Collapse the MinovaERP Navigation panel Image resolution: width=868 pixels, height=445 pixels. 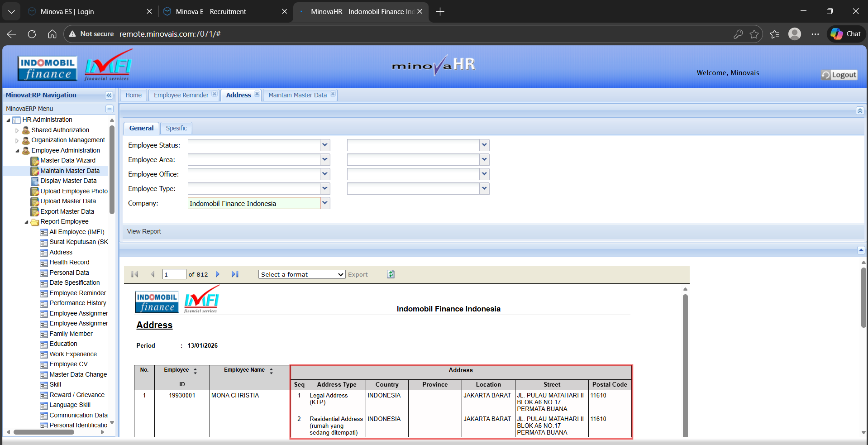click(x=109, y=95)
